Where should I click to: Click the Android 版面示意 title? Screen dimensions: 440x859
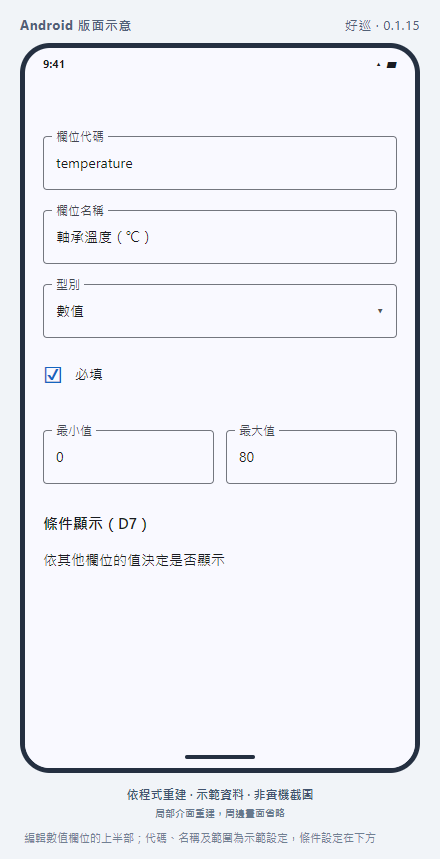tap(76, 26)
